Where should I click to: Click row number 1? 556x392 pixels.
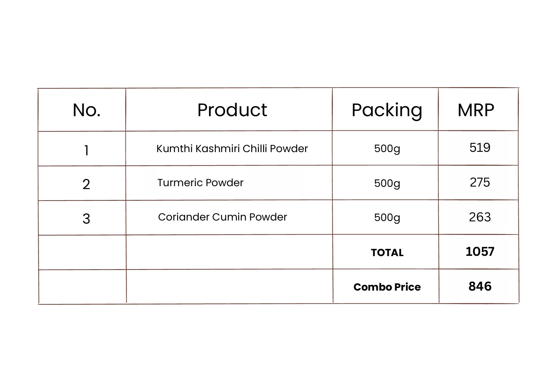point(86,150)
